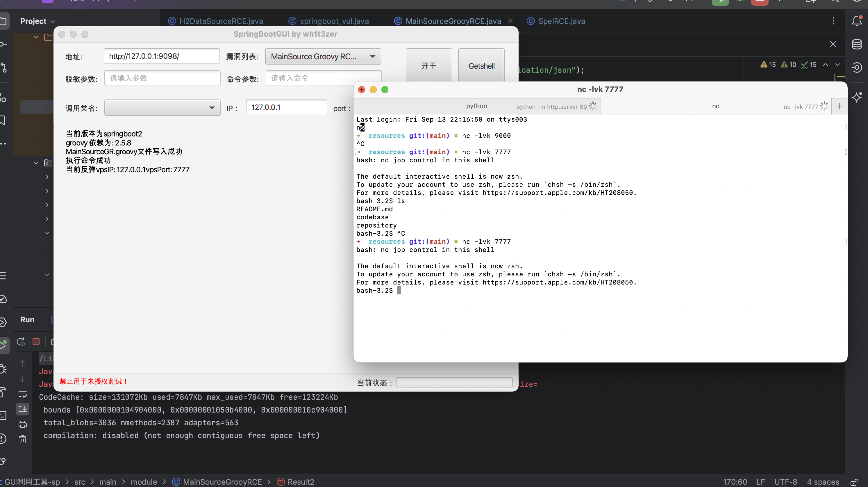Open the Database tool window icon
The height and width of the screenshot is (487, 868).
pos(857,44)
